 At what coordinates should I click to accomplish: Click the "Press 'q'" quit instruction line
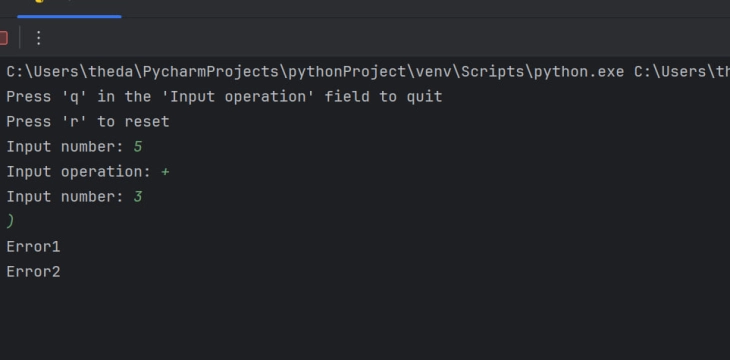[x=224, y=97]
